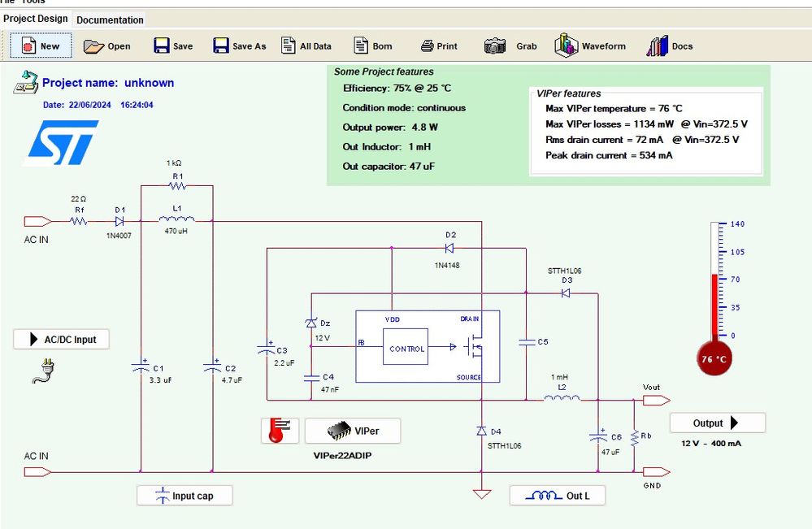The height and width of the screenshot is (529, 812).
Task: View All Data
Action: click(x=306, y=46)
